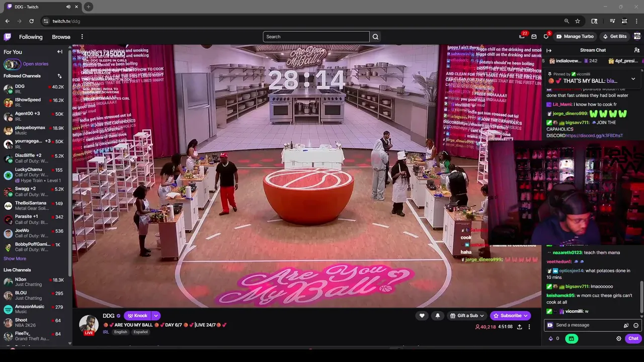
Task: Click the stream video player
Action: [x=306, y=175]
